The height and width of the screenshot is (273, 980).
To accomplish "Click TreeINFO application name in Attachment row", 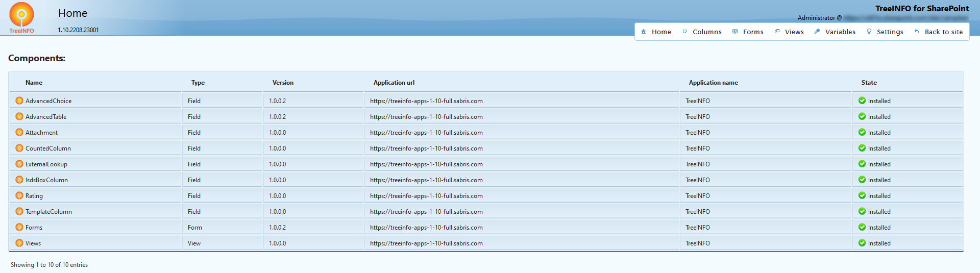I will pos(698,132).
